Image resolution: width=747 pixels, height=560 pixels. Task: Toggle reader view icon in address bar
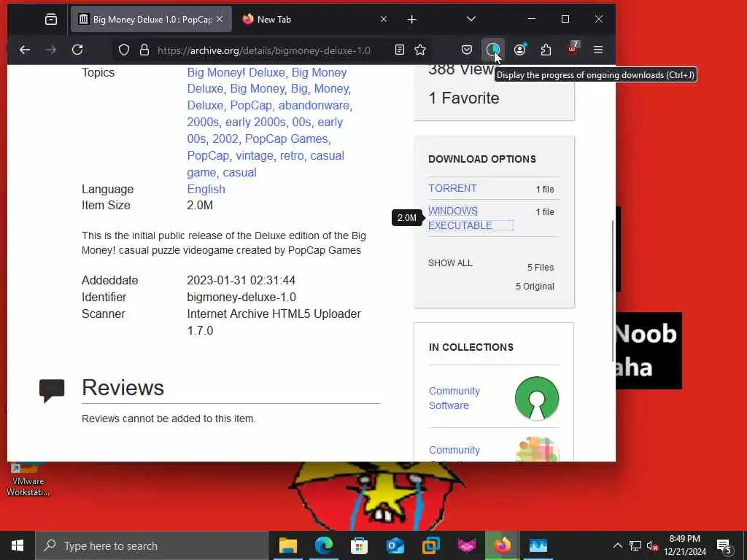400,50
